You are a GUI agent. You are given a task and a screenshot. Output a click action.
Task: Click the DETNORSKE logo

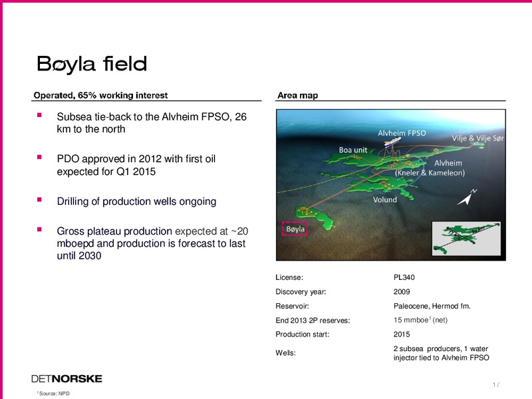[66, 378]
